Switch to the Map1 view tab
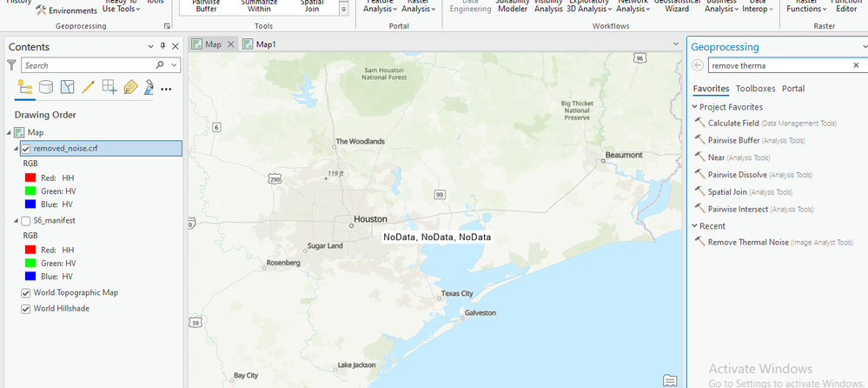This screenshot has width=868, height=388. click(x=260, y=44)
